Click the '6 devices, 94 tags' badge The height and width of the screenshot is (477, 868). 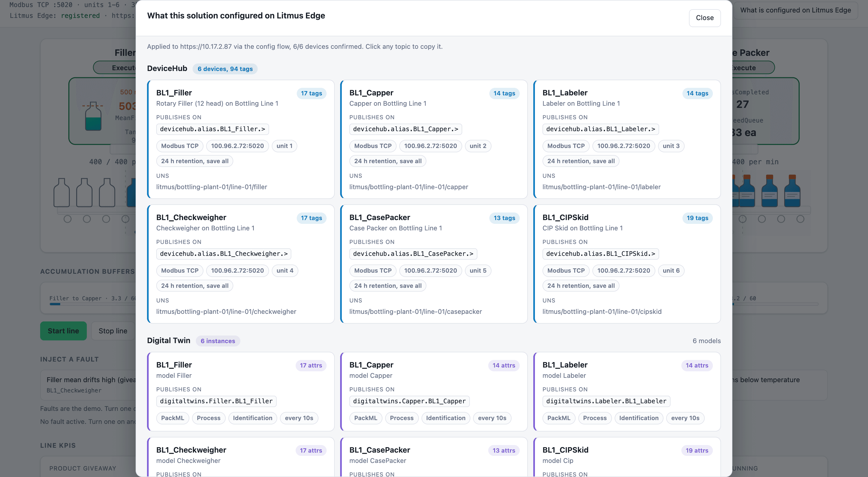[225, 69]
